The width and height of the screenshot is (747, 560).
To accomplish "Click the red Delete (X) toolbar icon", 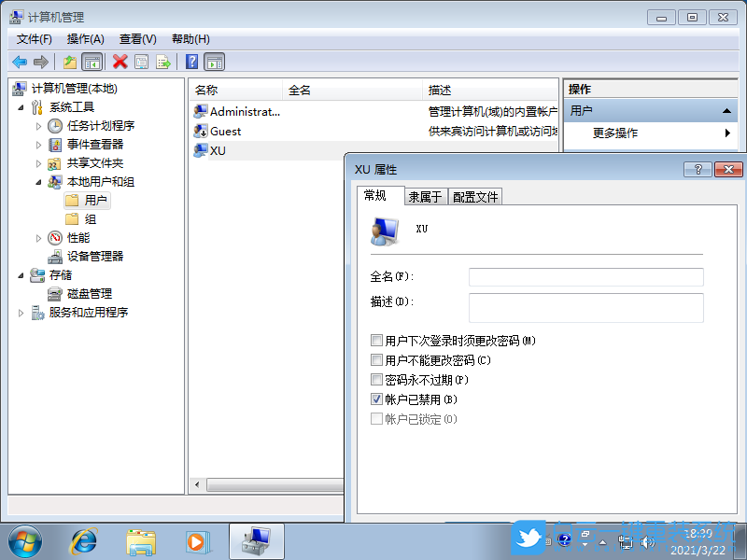I will 120,62.
